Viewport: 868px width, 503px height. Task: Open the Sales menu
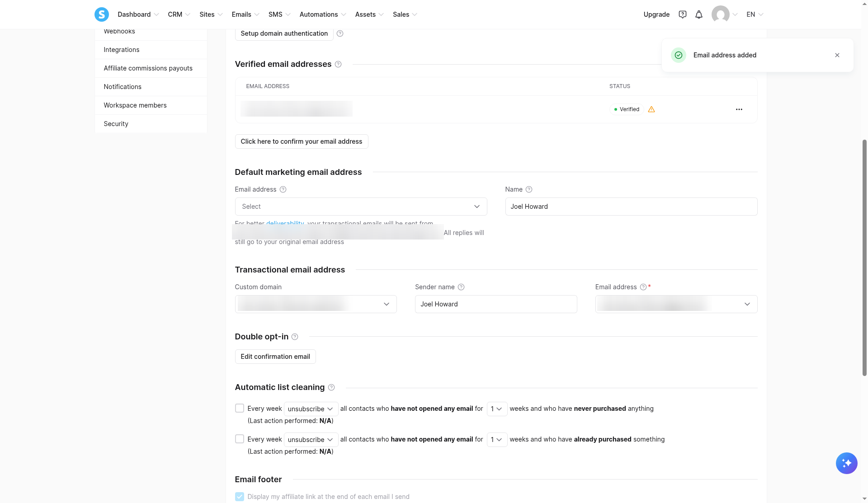tap(405, 14)
